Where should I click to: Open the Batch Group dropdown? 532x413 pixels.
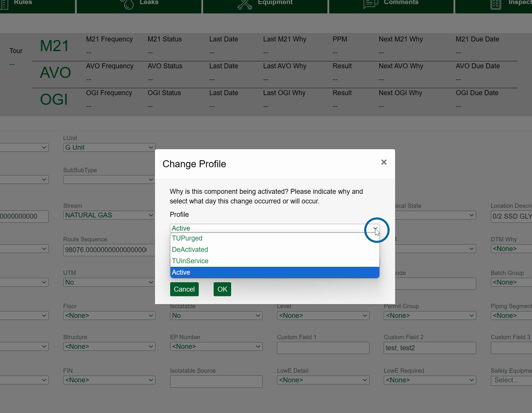511,282
